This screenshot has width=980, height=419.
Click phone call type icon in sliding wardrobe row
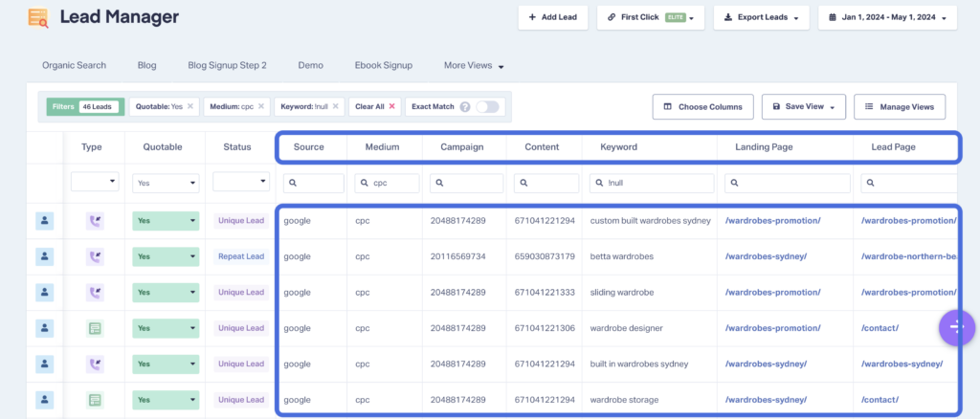tap(95, 292)
